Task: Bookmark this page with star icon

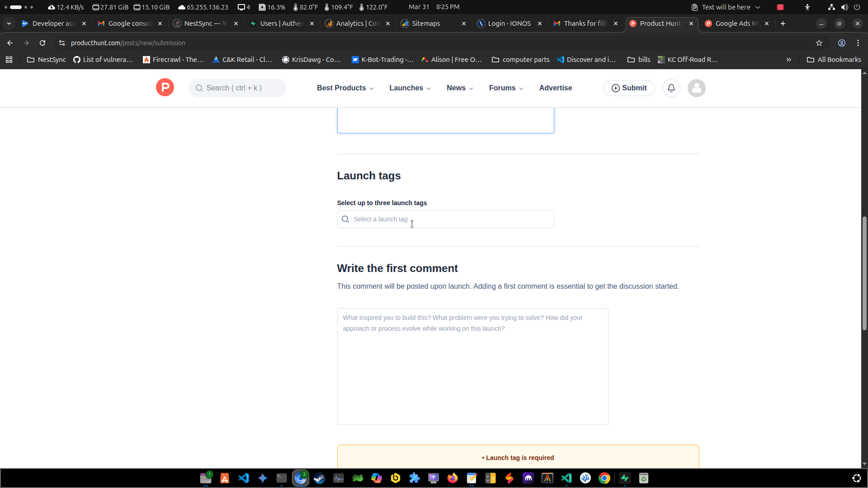Action: pyautogui.click(x=819, y=43)
